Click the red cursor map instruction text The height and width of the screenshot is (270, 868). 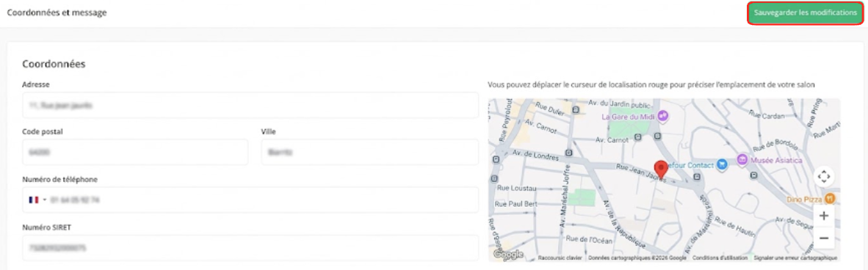651,84
